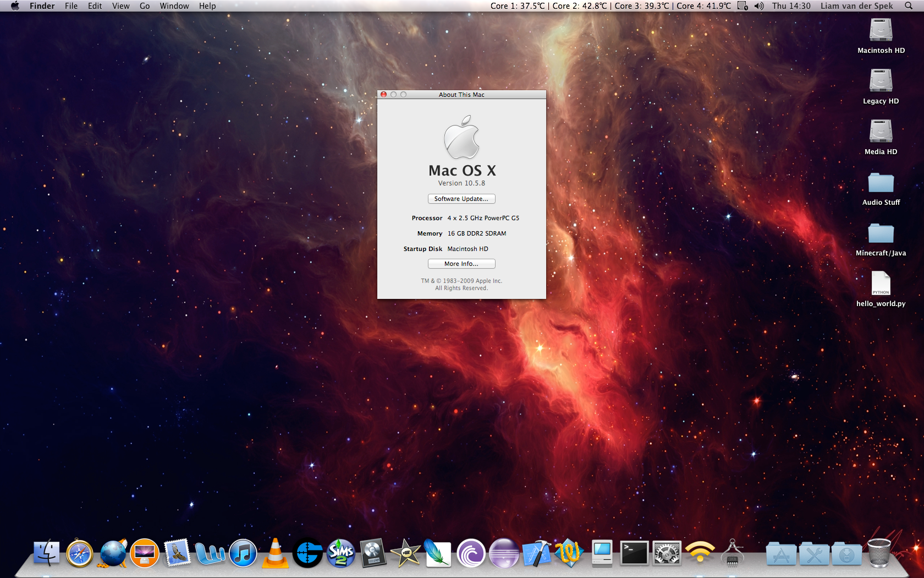924x578 pixels.
Task: Open the Window menu
Action: 174,6
